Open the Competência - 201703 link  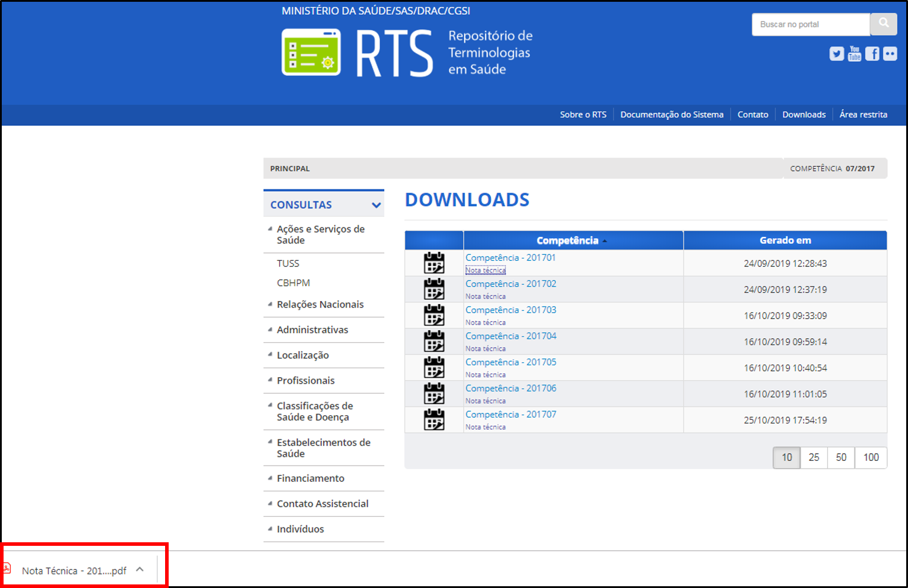click(x=511, y=310)
